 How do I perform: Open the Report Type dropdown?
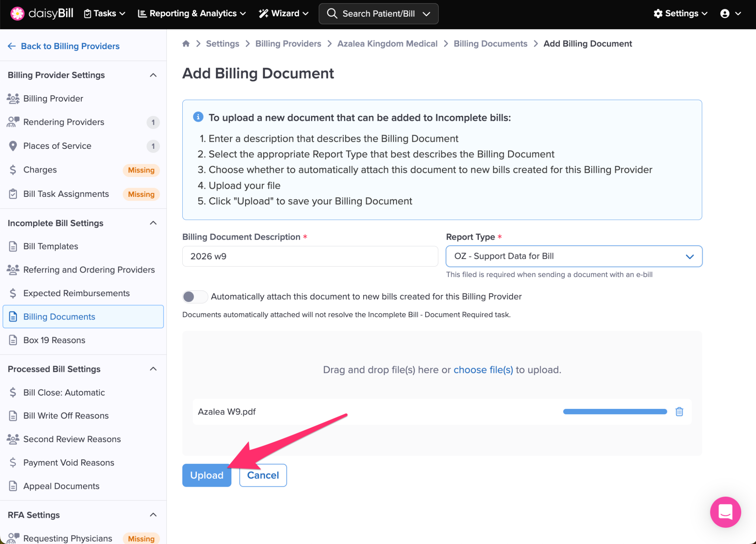click(x=574, y=256)
